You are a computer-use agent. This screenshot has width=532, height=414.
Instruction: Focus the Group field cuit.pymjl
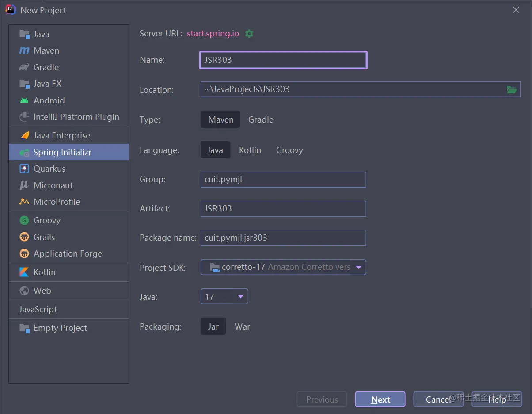(283, 180)
